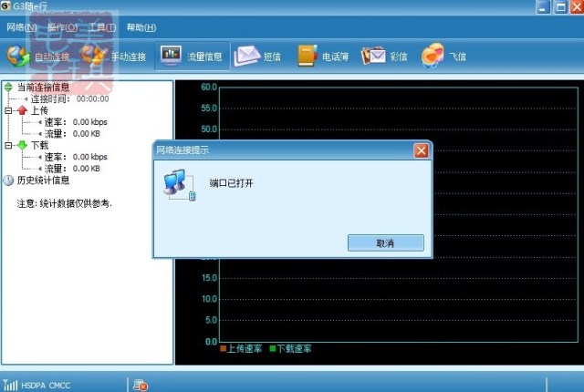
Task: Click the green 下载速率 legend swatch
Action: tap(272, 348)
